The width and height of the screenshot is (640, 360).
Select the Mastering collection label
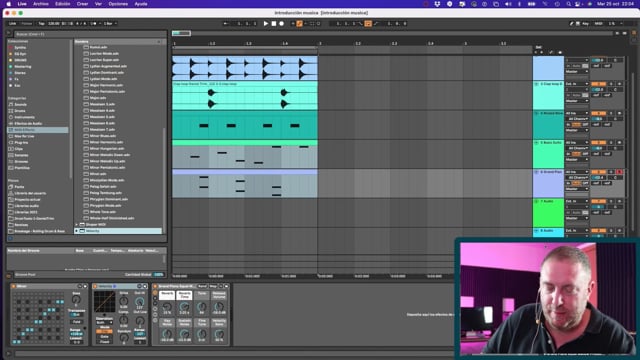pyautogui.click(x=22, y=67)
